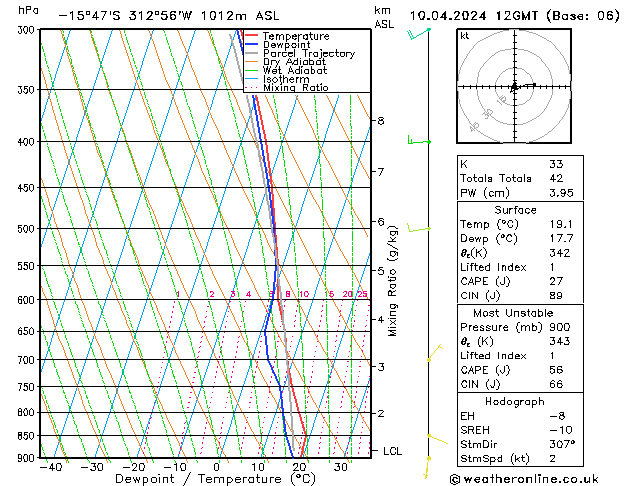The height and width of the screenshot is (486, 629).
Task: Click the 900 hPa pressure label
Action: pyautogui.click(x=28, y=458)
